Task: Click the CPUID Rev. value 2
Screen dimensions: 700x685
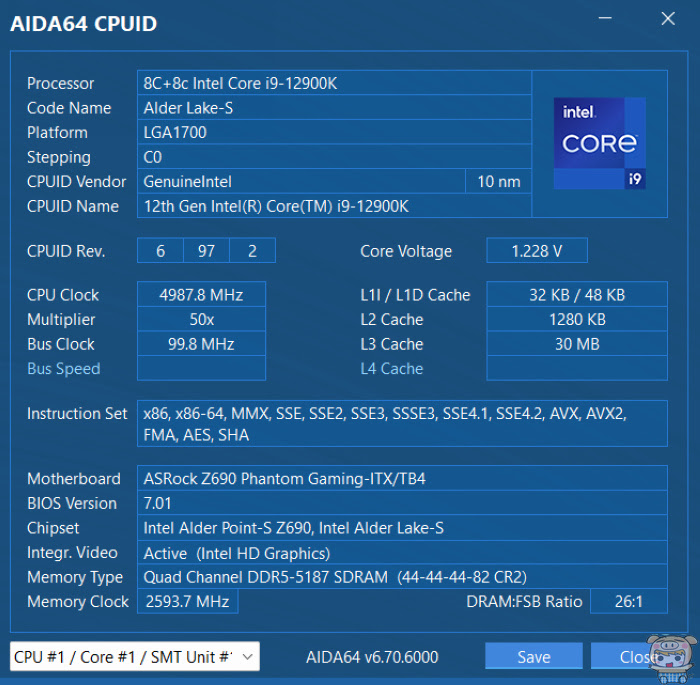Action: [x=252, y=251]
